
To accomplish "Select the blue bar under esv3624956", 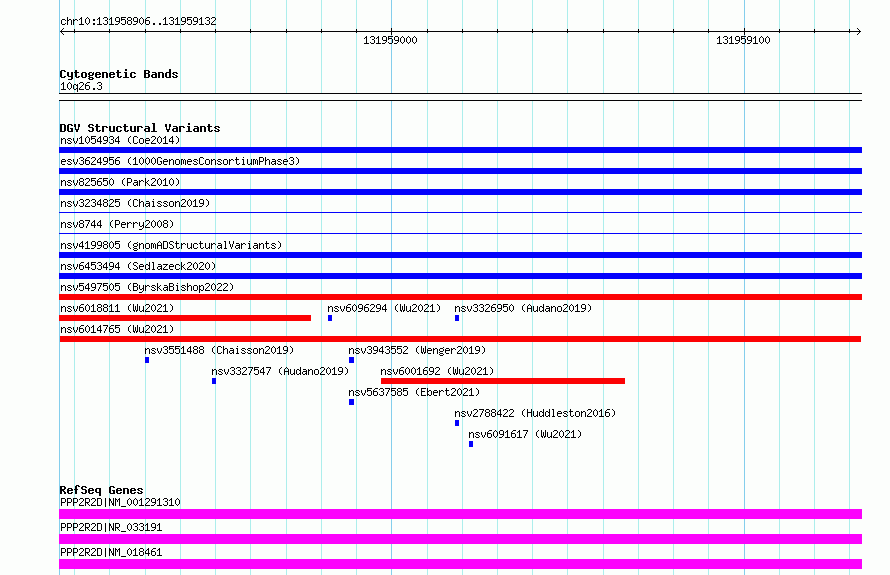I will pyautogui.click(x=460, y=171).
